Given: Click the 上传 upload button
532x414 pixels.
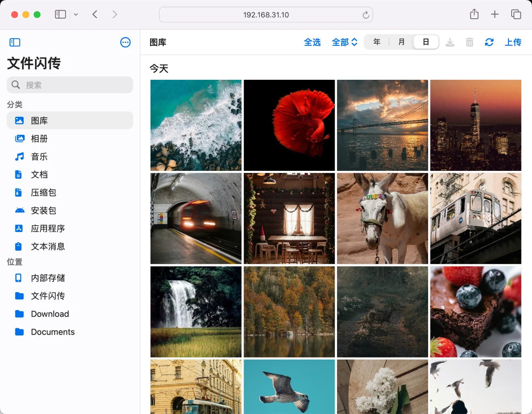Looking at the screenshot, I should (513, 42).
